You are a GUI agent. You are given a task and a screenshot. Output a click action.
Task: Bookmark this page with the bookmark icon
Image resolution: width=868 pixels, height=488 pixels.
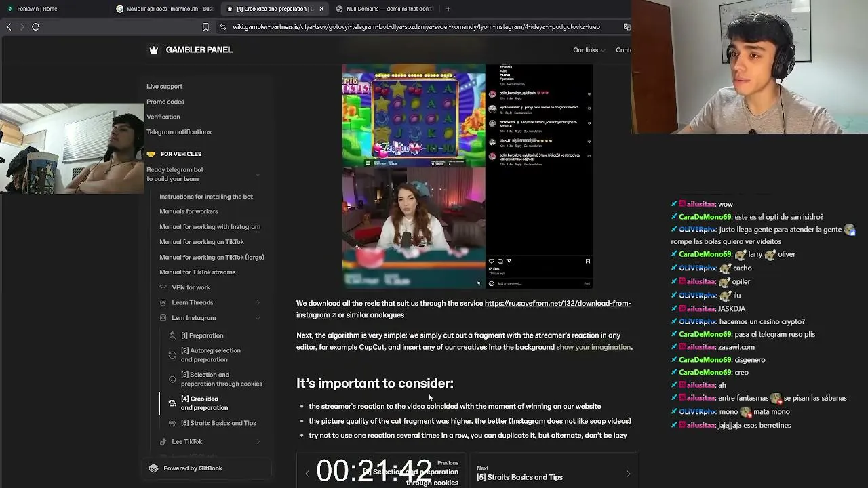tap(205, 26)
